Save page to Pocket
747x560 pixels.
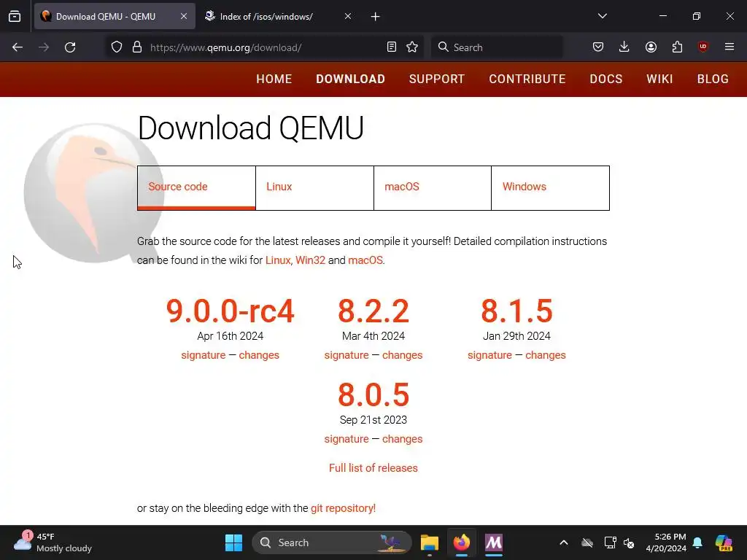click(x=598, y=47)
